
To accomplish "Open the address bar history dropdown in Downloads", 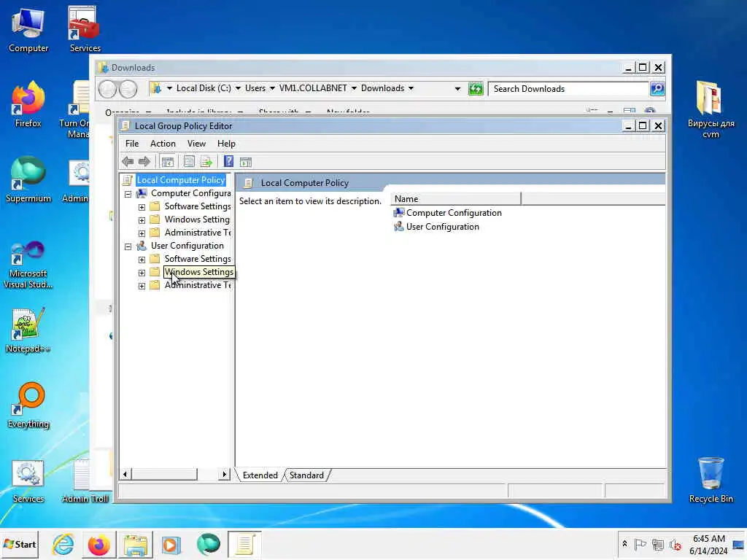I will [x=458, y=88].
